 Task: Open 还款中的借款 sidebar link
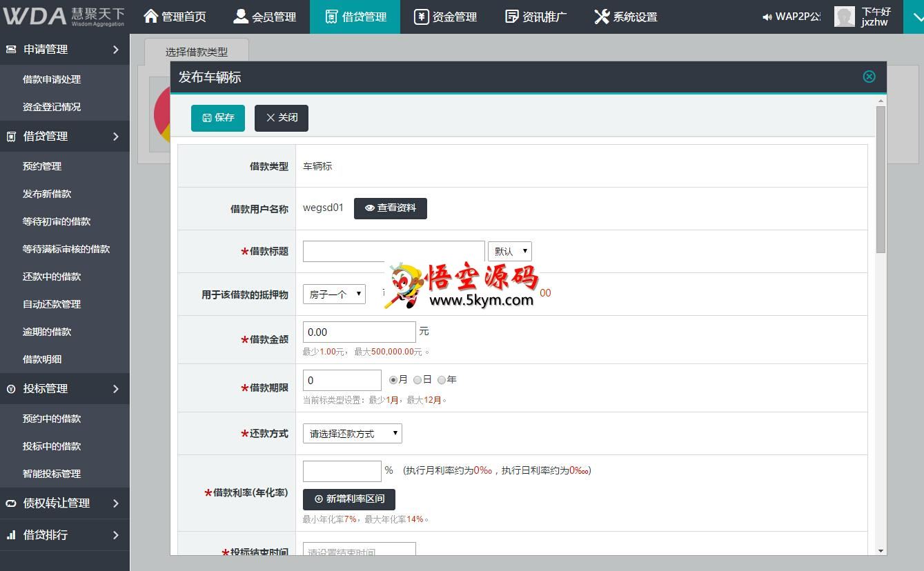[52, 277]
